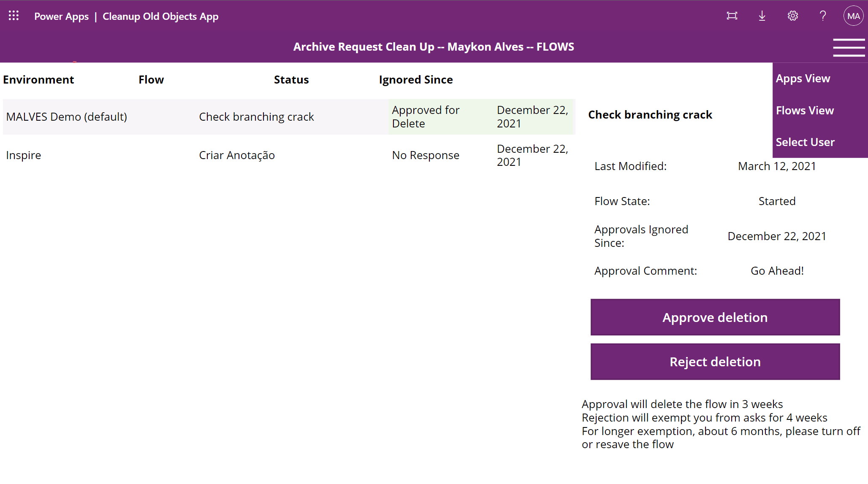868x484 pixels.
Task: Click the Cleanup Old Objects App title
Action: [160, 16]
